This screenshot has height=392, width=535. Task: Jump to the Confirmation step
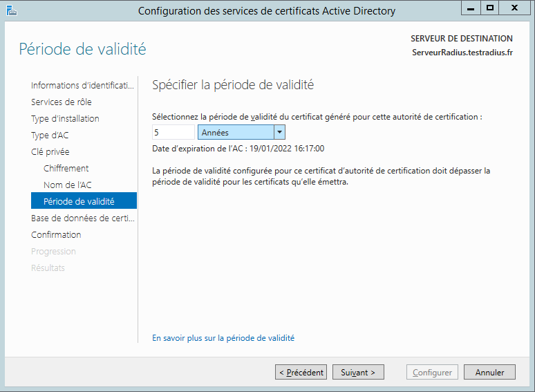tap(56, 234)
